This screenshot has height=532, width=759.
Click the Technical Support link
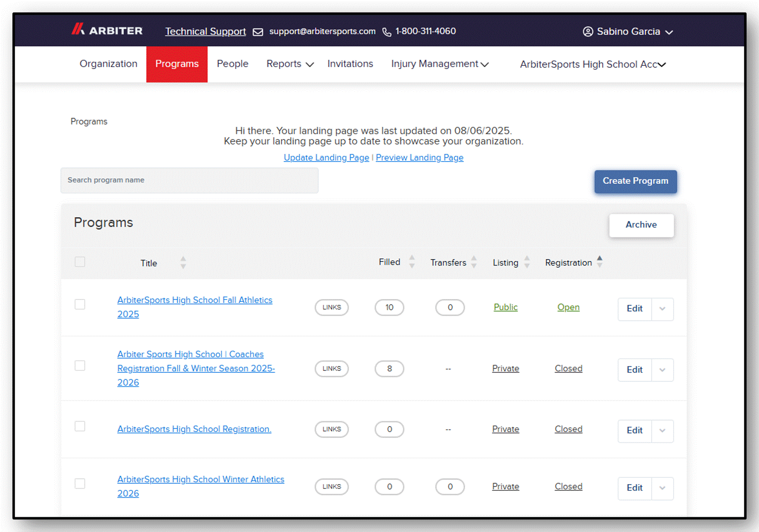[205, 32]
